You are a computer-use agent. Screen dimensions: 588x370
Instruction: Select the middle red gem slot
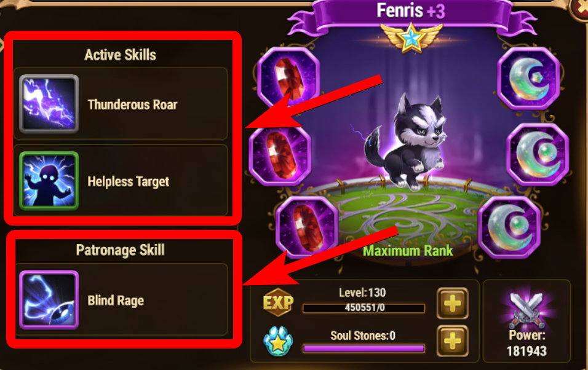(280, 155)
